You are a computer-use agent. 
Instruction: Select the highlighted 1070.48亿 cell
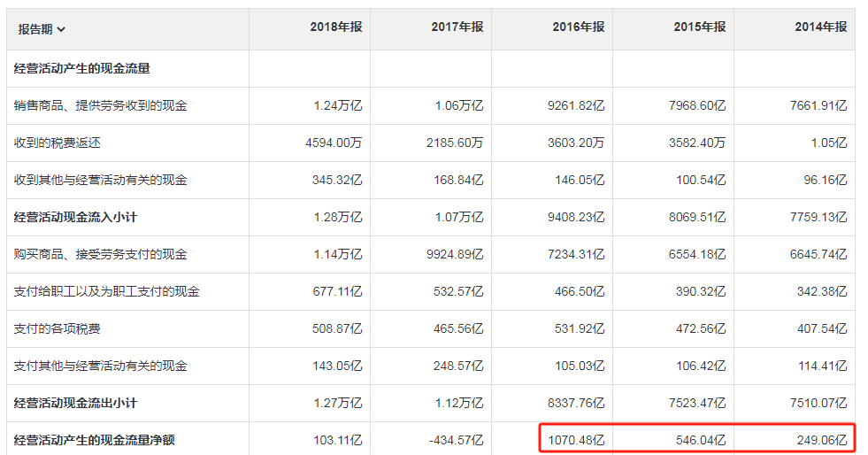576,440
